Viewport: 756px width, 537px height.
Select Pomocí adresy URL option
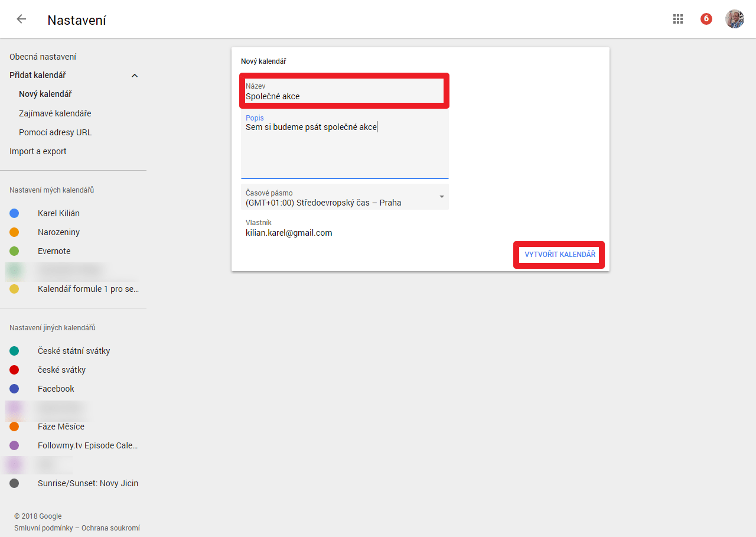pyautogui.click(x=55, y=132)
